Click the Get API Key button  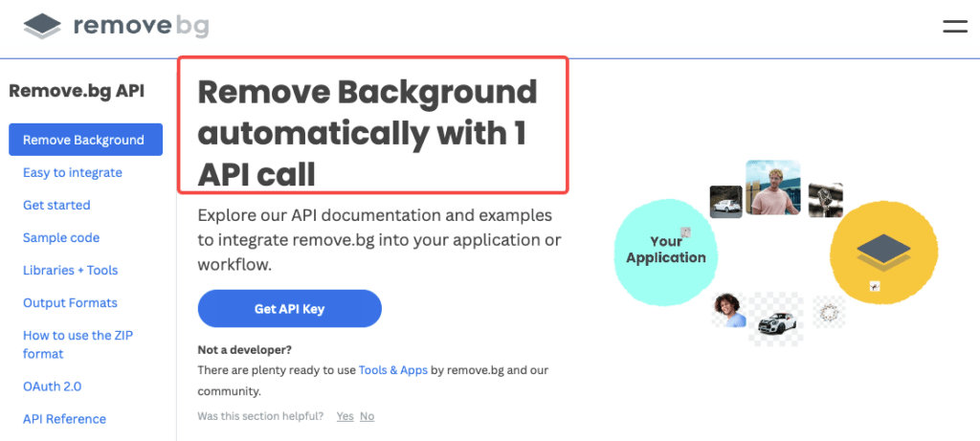pos(289,309)
